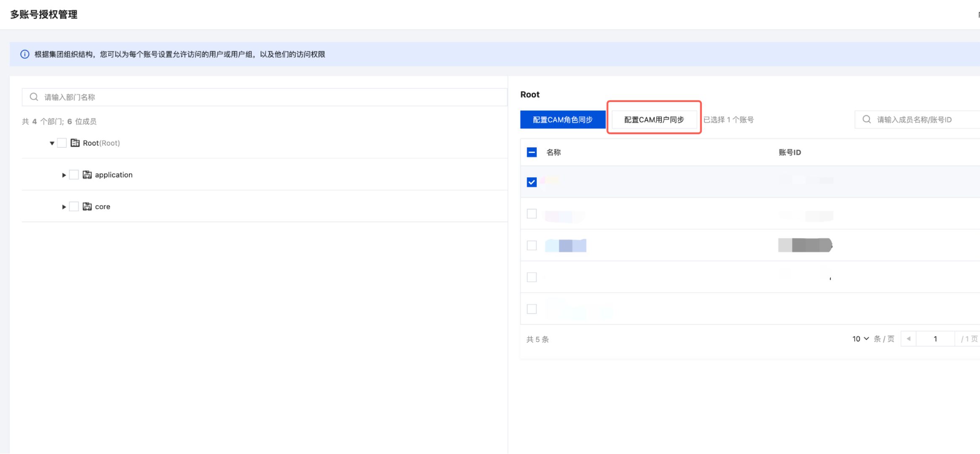Check the fifth account row checkbox
Image resolution: width=980 pixels, height=454 pixels.
(532, 309)
